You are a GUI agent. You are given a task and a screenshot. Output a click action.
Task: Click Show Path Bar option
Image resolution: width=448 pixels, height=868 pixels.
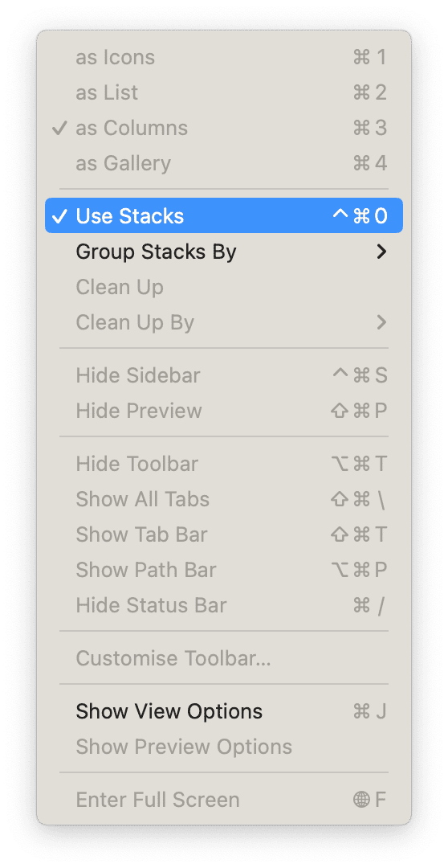coord(223,570)
